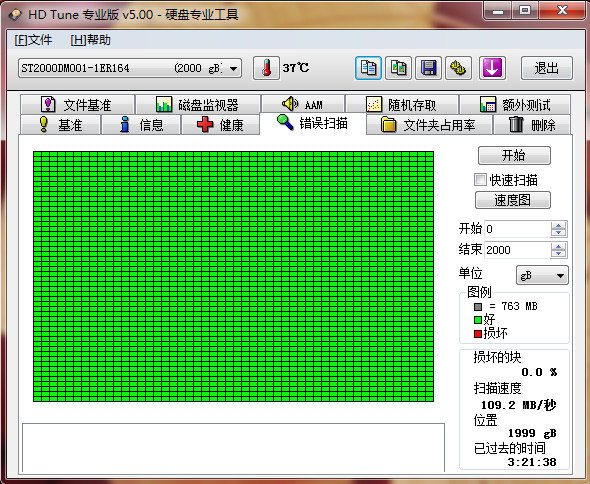Viewport: 590px width, 484px height.
Task: Decrease the 结束 value with down arrow
Action: [x=558, y=254]
